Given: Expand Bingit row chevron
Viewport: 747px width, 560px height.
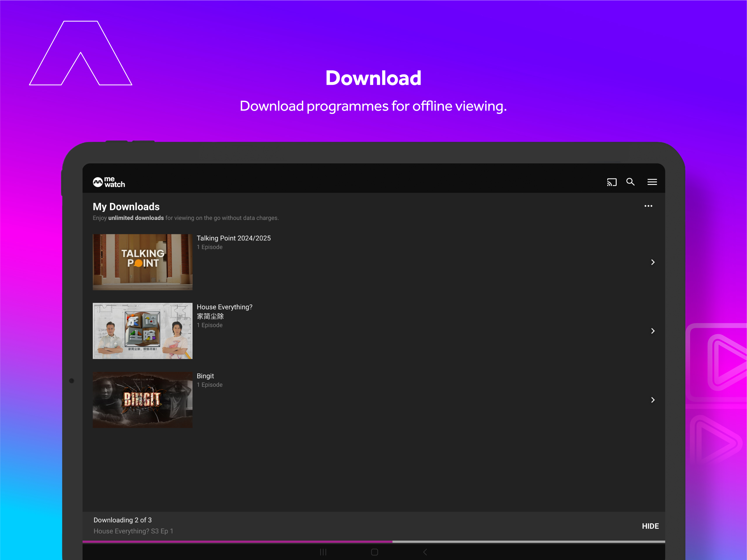Looking at the screenshot, I should tap(652, 400).
